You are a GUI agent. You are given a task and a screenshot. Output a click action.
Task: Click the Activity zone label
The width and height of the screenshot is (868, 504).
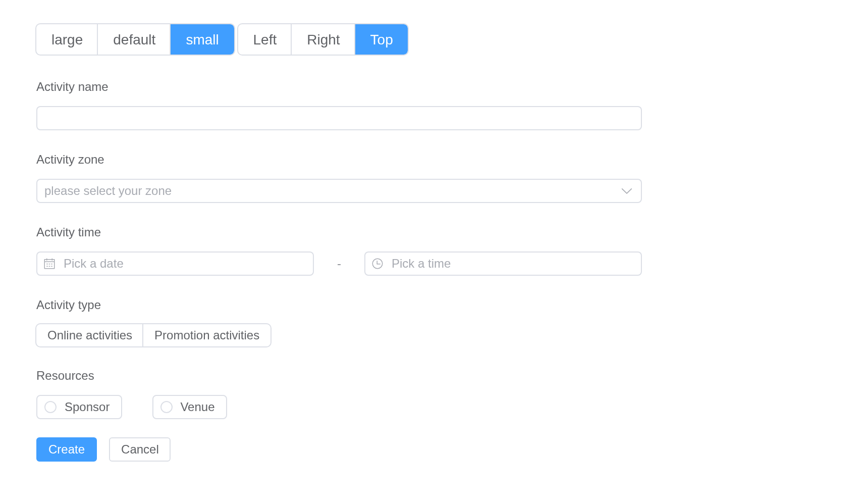[x=70, y=160]
